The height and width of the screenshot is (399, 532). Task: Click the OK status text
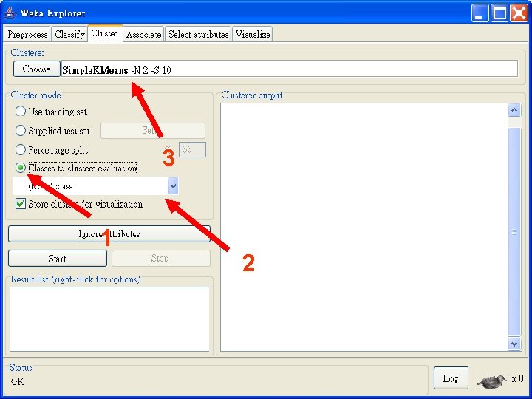click(17, 381)
